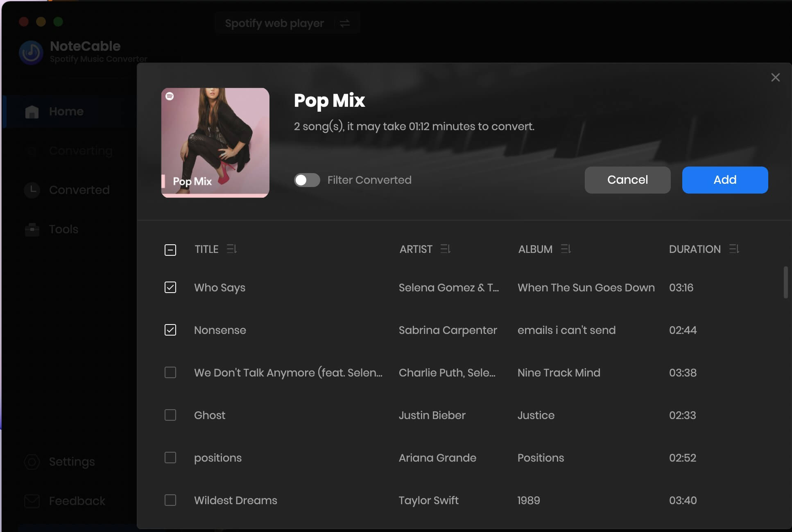Click the Converted clock icon
Image resolution: width=792 pixels, height=532 pixels.
tap(32, 189)
